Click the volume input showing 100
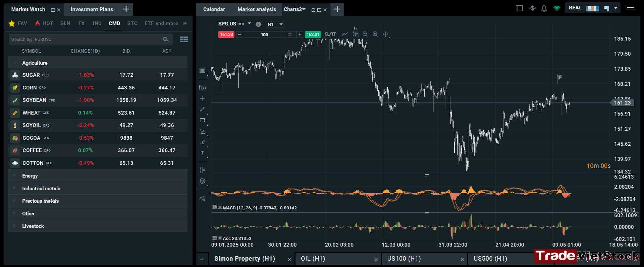Image resolution: width=644 pixels, height=267 pixels. click(264, 35)
